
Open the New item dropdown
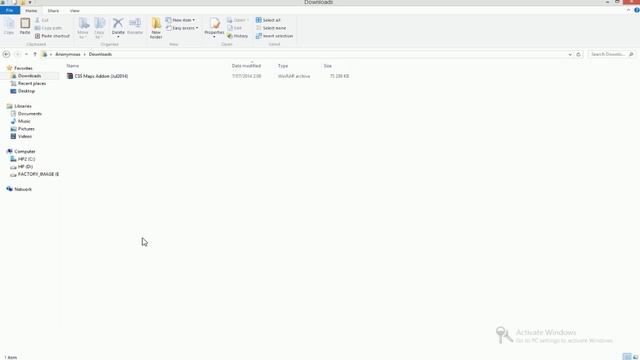pos(180,20)
